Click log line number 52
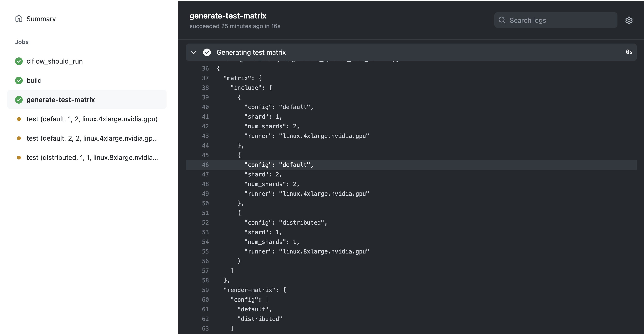 click(205, 223)
